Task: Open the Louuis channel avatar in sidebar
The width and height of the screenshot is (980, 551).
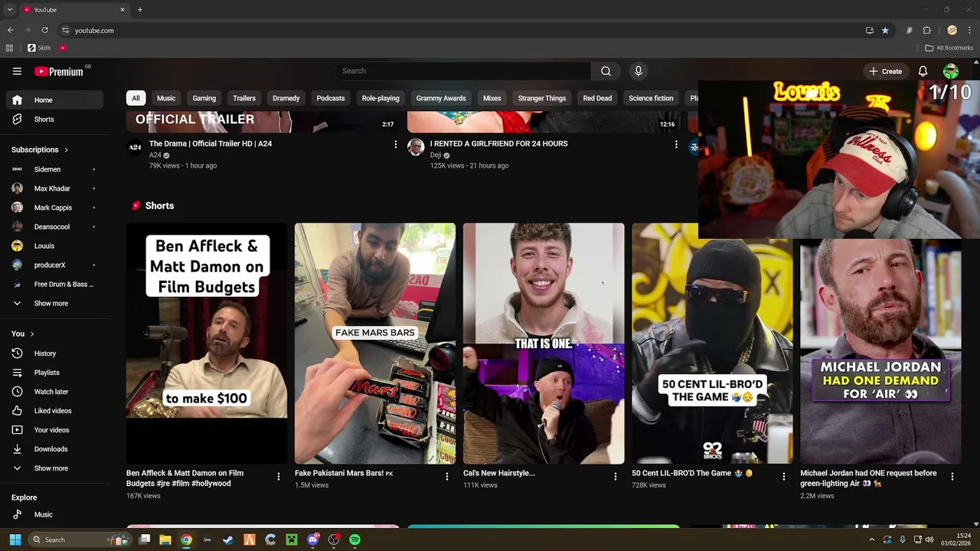Action: tap(18, 246)
